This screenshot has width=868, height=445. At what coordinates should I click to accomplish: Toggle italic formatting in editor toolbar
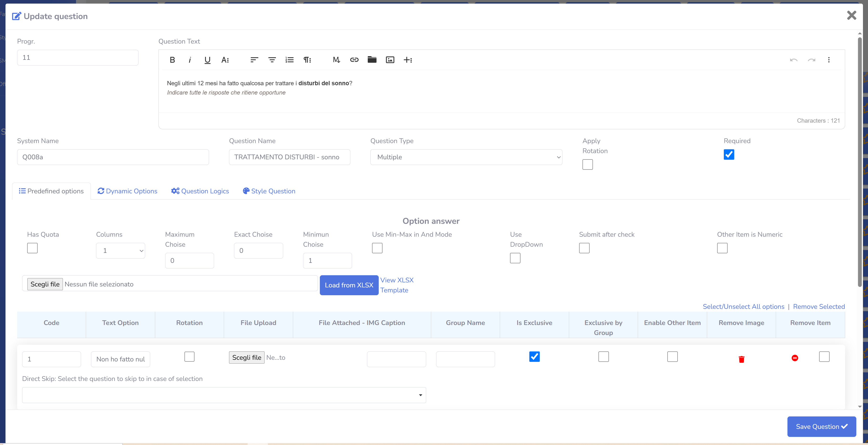pyautogui.click(x=190, y=60)
